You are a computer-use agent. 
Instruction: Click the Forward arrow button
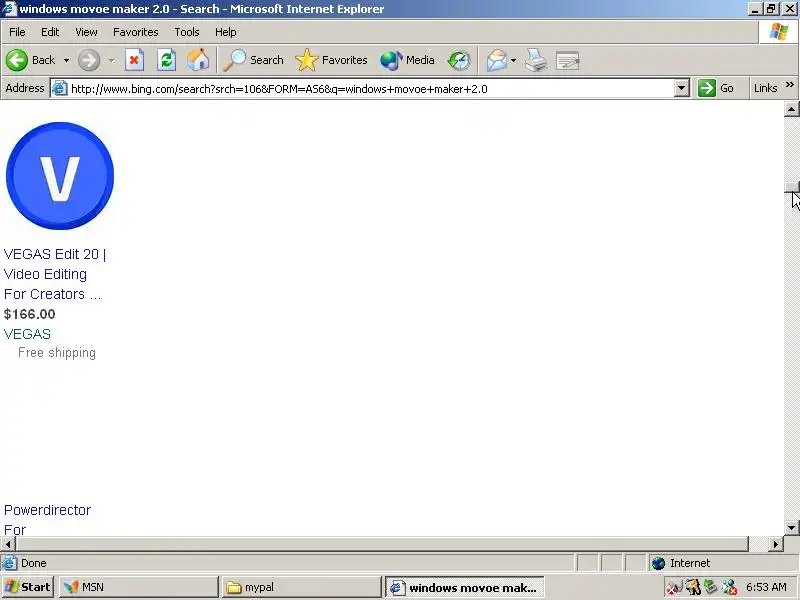coord(89,60)
